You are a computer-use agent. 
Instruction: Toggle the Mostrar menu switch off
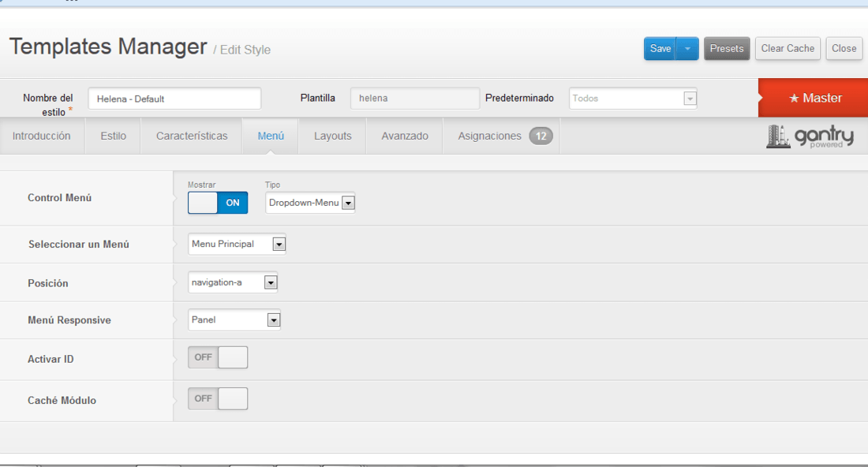click(x=218, y=203)
